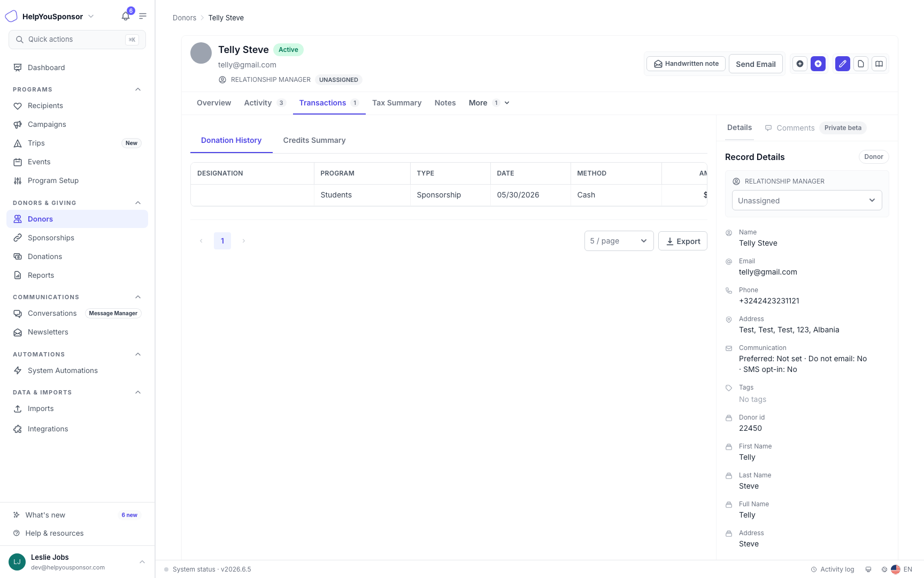Image resolution: width=924 pixels, height=578 pixels.
Task: Switch to Credits Summary tab
Action: 314,140
